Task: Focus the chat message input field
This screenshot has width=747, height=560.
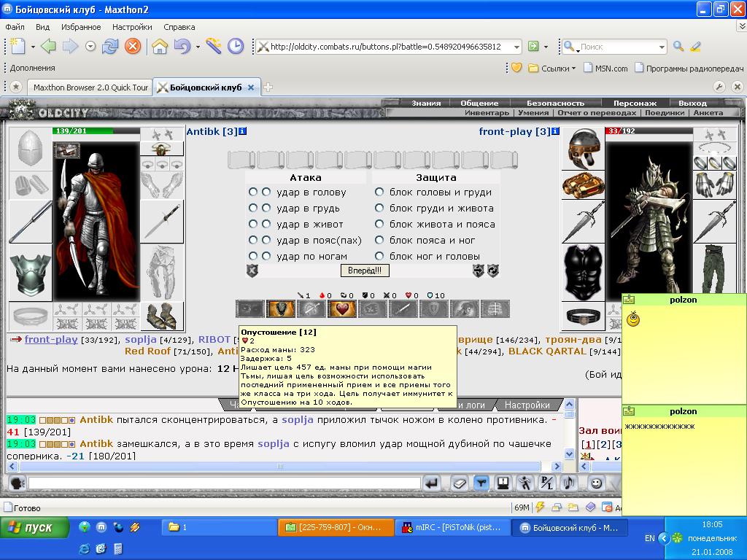Action: pos(225,484)
